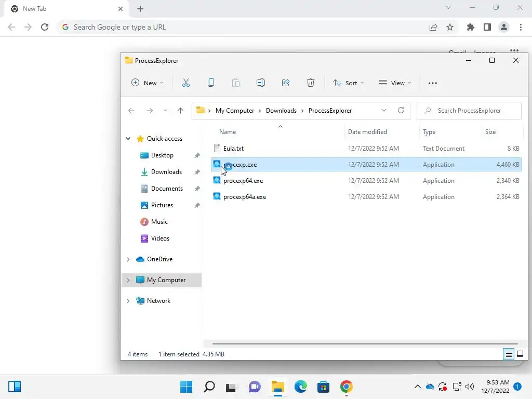The image size is (532, 399).
Task: Click the Rename icon in toolbar
Action: (261, 83)
